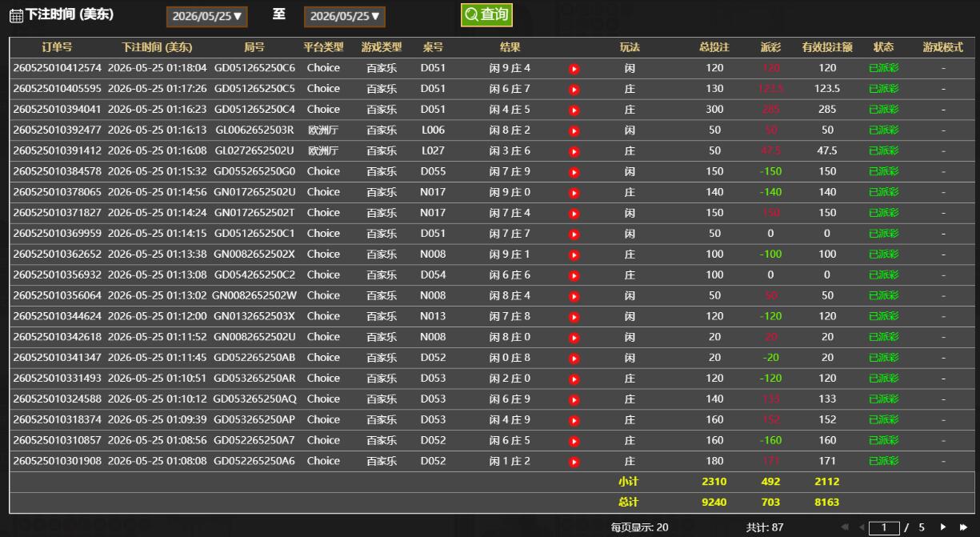Viewport: 980px width, 537px height.
Task: Go to the first page arrow
Action: pos(846,527)
